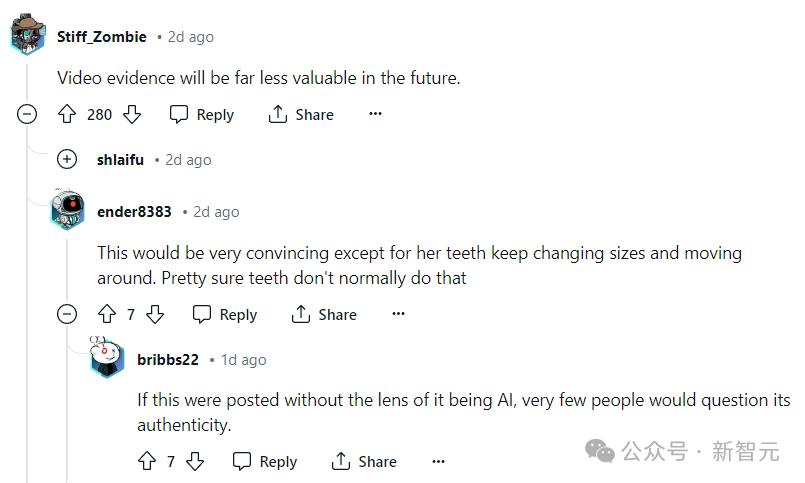Open Stiff_Zombie's avatar profile picture
This screenshot has height=483, width=805.
pyautogui.click(x=27, y=36)
